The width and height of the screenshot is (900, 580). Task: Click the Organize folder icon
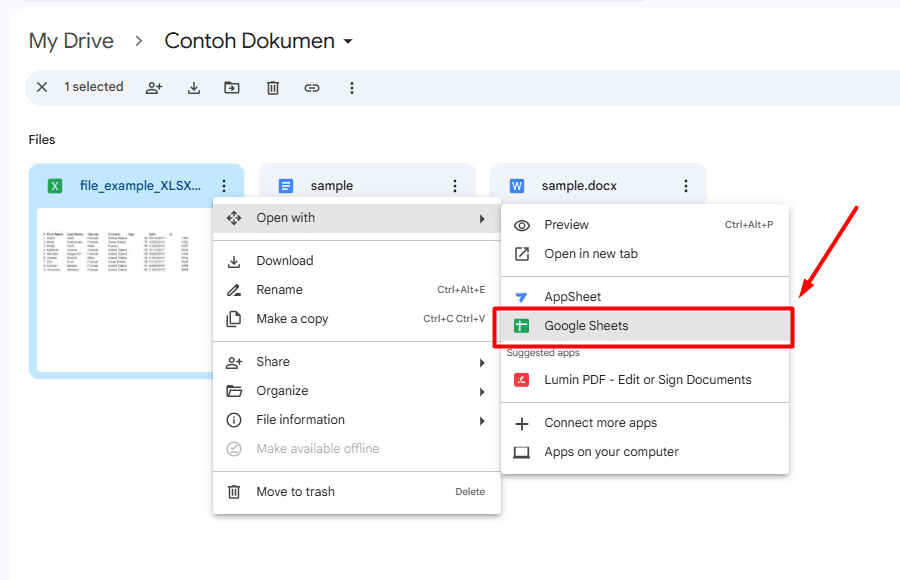234,391
